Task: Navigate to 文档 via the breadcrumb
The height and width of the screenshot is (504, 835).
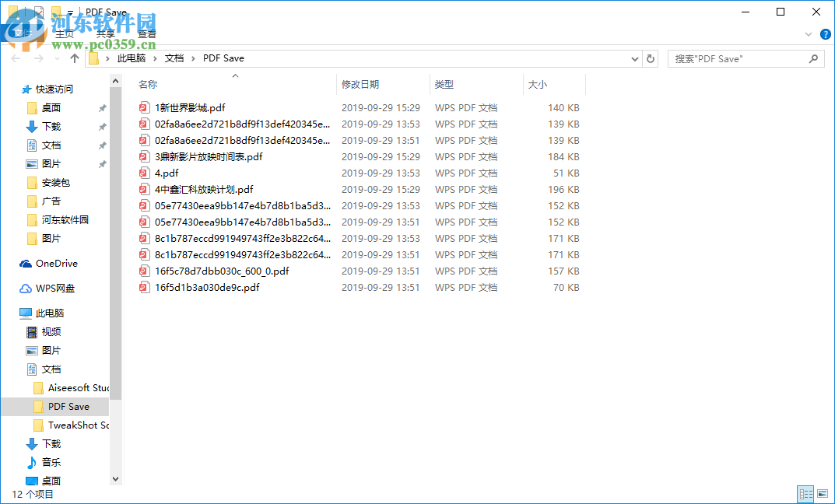Action: (175, 58)
